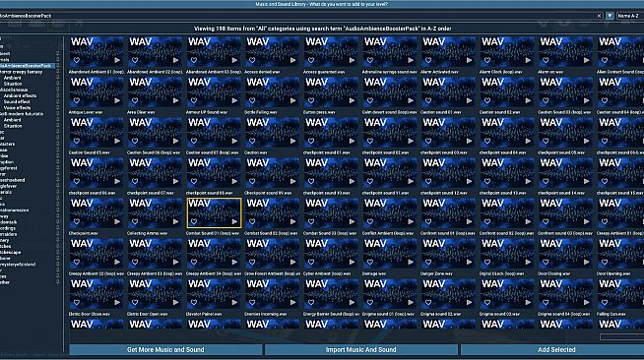
Task: Play Alarm Clock (loop) preview
Action: coord(528,60)
